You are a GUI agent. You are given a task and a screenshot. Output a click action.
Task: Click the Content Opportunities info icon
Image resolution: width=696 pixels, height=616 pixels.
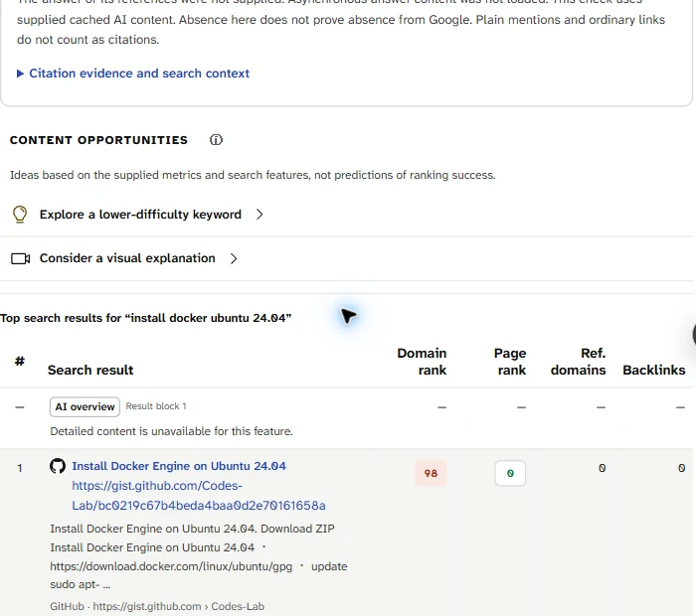pyautogui.click(x=216, y=140)
